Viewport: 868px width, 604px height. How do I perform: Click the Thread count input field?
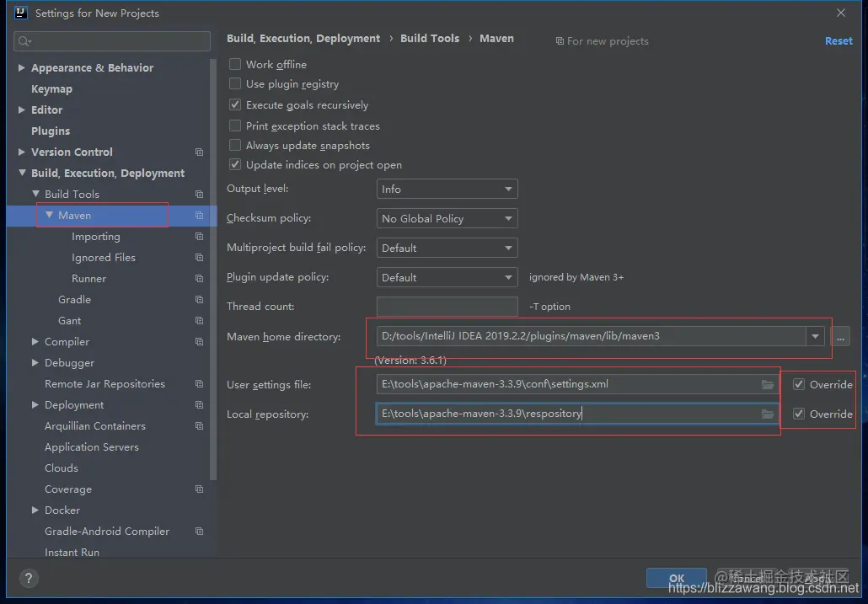(447, 307)
